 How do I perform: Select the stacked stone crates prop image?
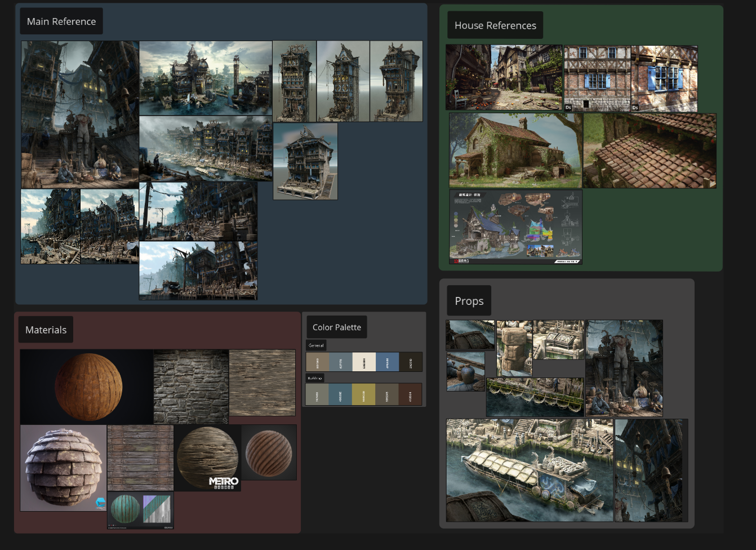514,348
